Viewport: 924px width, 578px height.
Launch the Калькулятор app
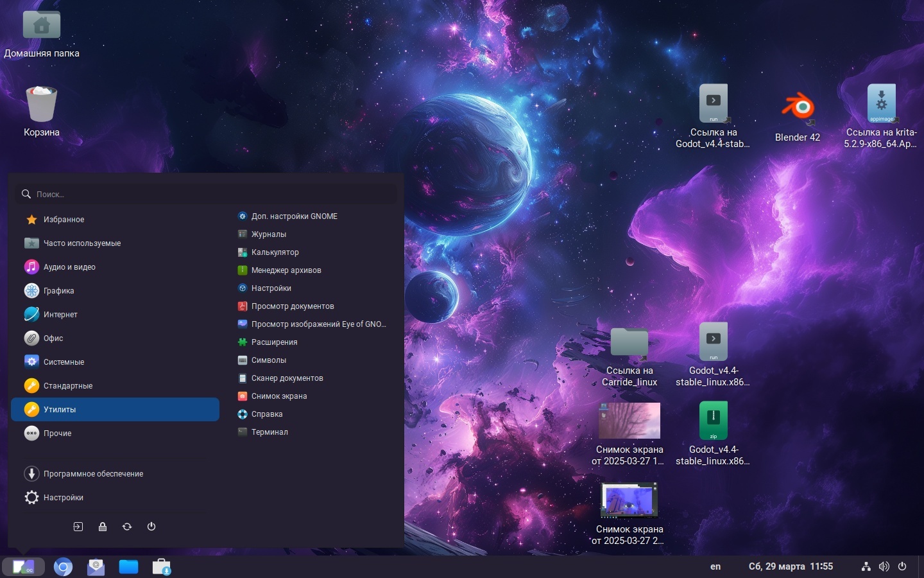click(x=268, y=252)
